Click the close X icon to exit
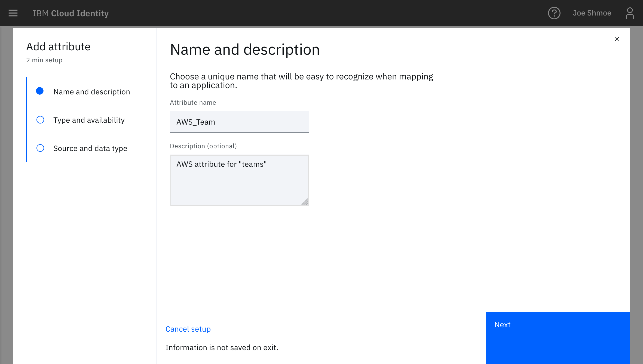Image resolution: width=643 pixels, height=364 pixels. (617, 39)
